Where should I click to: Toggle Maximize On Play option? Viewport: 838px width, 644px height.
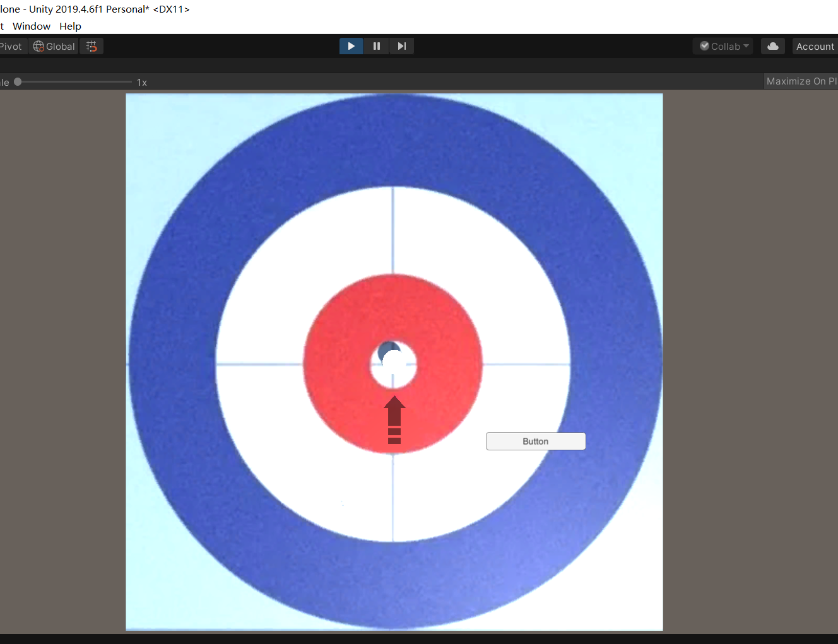[801, 81]
